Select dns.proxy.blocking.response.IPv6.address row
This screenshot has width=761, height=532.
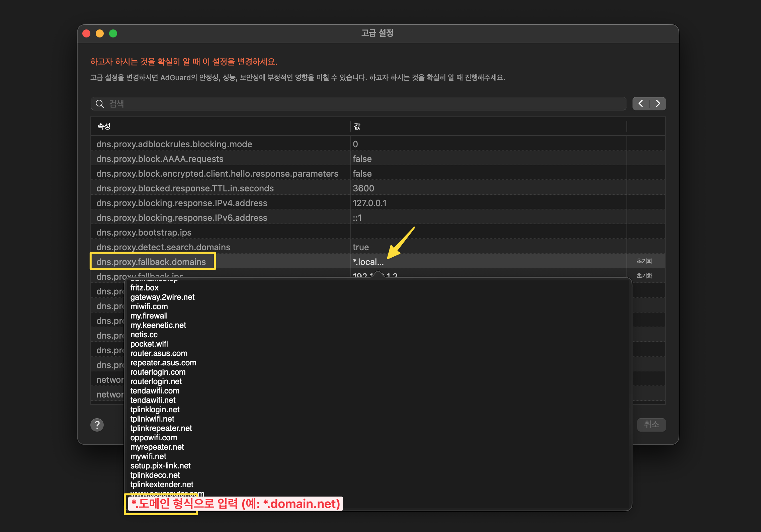click(x=378, y=217)
